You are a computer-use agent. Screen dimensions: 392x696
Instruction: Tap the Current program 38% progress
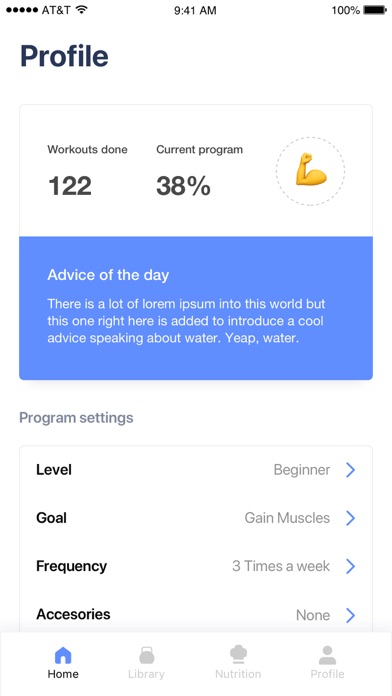click(199, 171)
